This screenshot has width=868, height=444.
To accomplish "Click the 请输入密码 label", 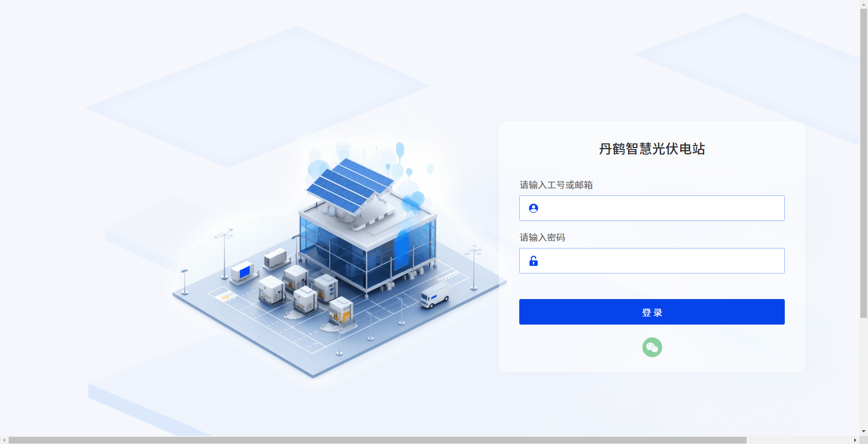I will 542,237.
